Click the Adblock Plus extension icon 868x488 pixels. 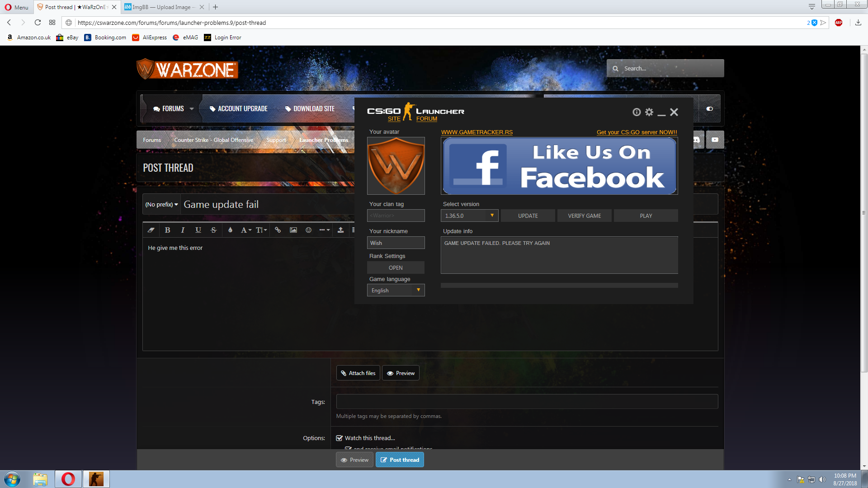click(x=839, y=23)
